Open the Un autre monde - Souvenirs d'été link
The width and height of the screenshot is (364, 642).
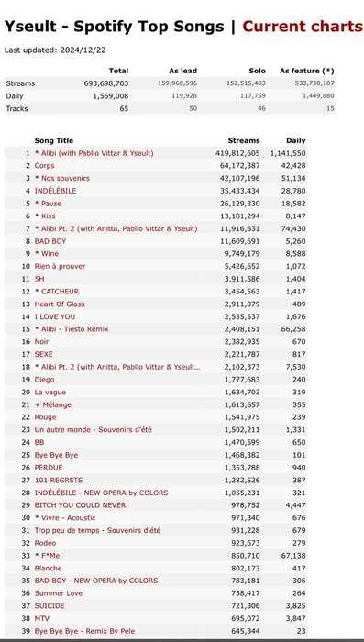pyautogui.click(x=94, y=430)
